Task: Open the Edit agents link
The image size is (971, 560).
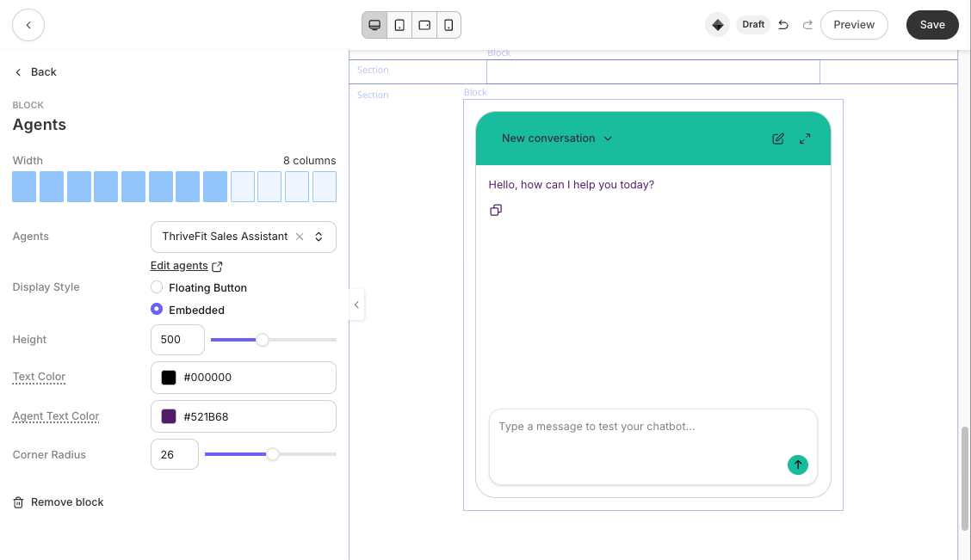Action: click(179, 266)
